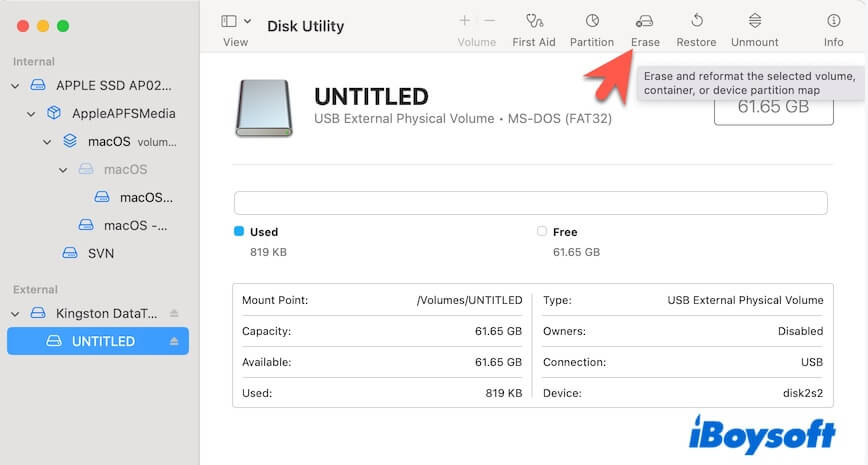Select the Restore toolbar icon
This screenshot has width=868, height=465.
pos(696,21)
